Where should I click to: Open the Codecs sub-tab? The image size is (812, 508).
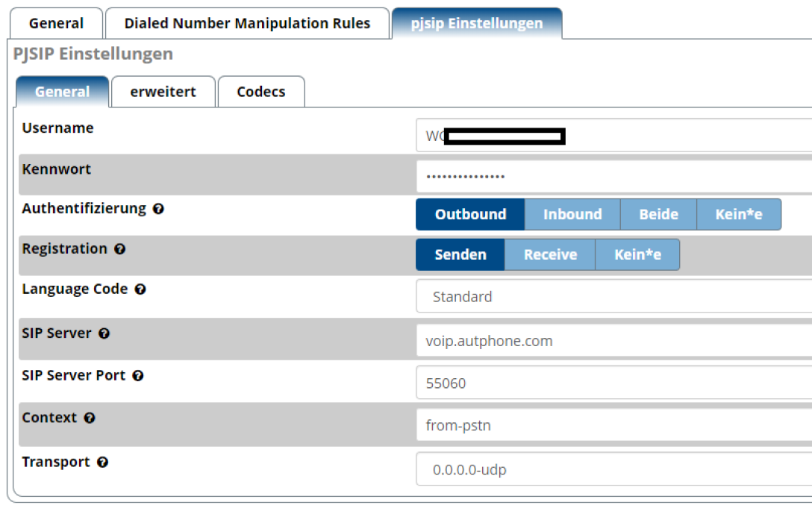click(x=260, y=92)
